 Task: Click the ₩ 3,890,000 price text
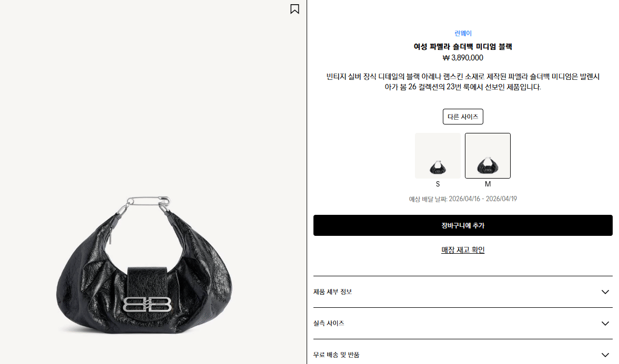pos(463,58)
